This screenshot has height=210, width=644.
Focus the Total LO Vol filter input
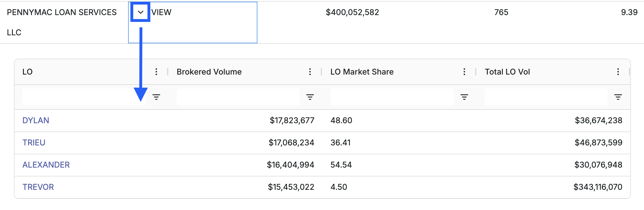(x=546, y=97)
